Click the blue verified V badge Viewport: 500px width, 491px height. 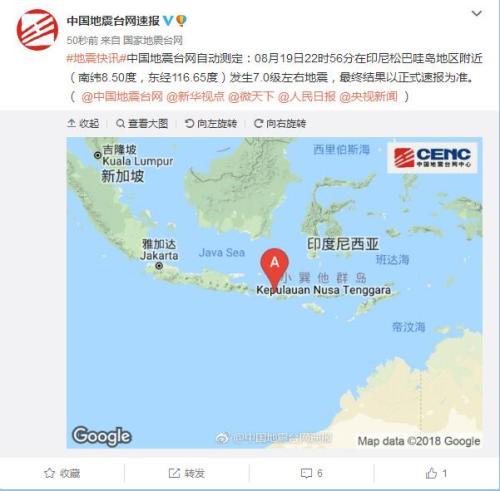coord(168,21)
